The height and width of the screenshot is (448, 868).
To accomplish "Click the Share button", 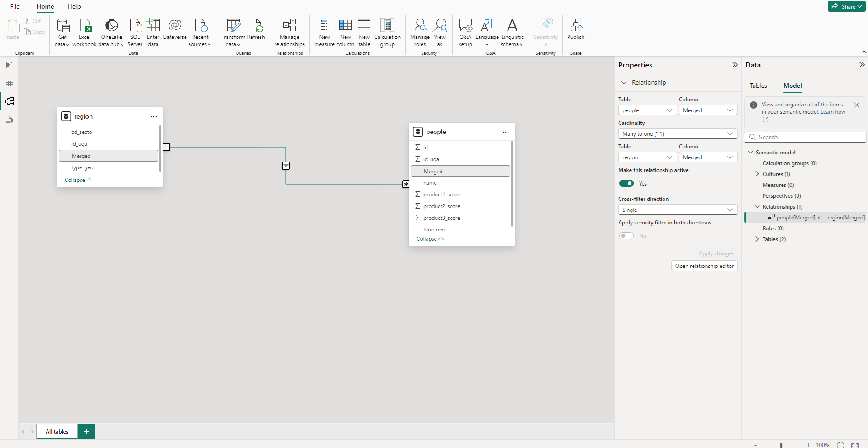I will (846, 6).
